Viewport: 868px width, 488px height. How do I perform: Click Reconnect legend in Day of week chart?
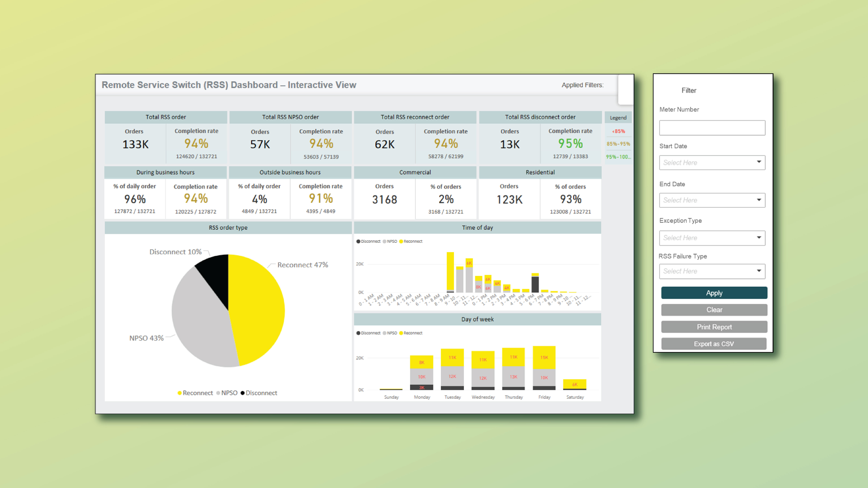click(411, 333)
